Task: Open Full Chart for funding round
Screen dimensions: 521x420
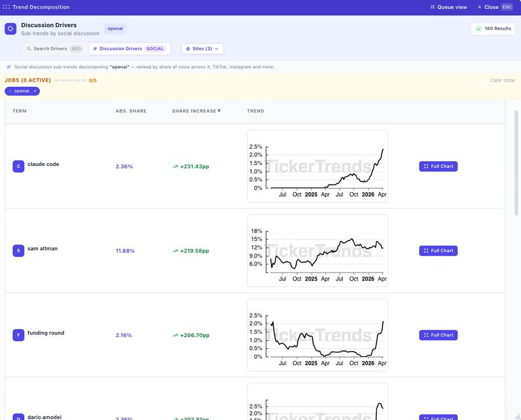Action: coord(438,335)
